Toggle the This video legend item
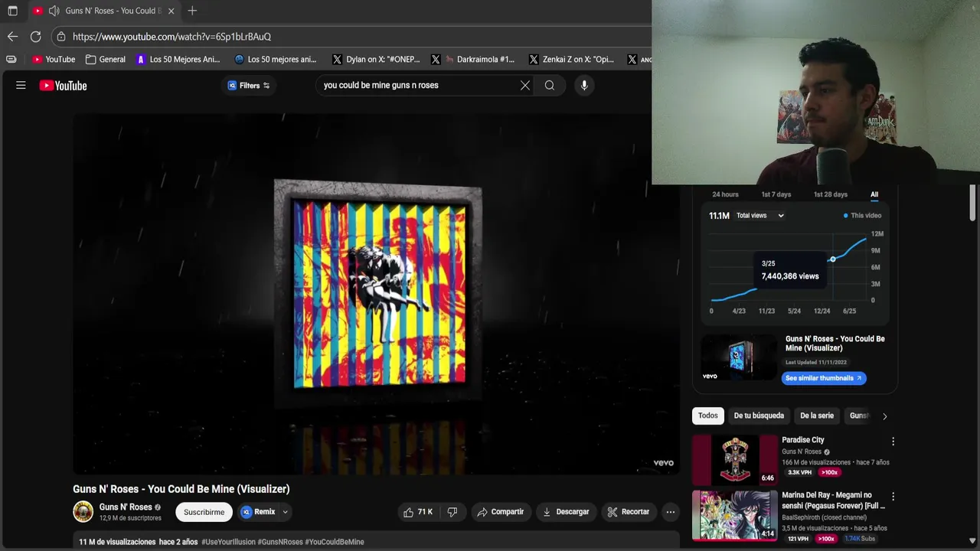 coord(862,216)
